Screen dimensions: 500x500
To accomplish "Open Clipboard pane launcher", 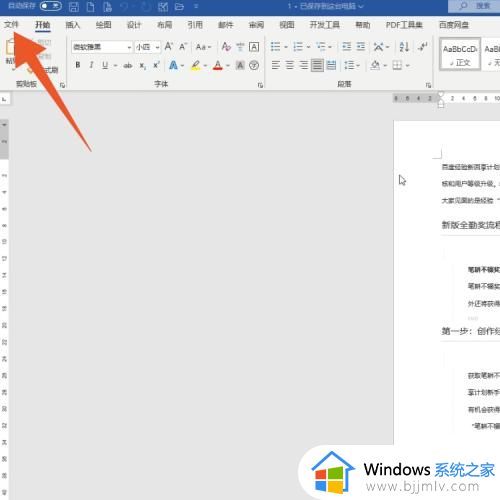I will [x=62, y=85].
